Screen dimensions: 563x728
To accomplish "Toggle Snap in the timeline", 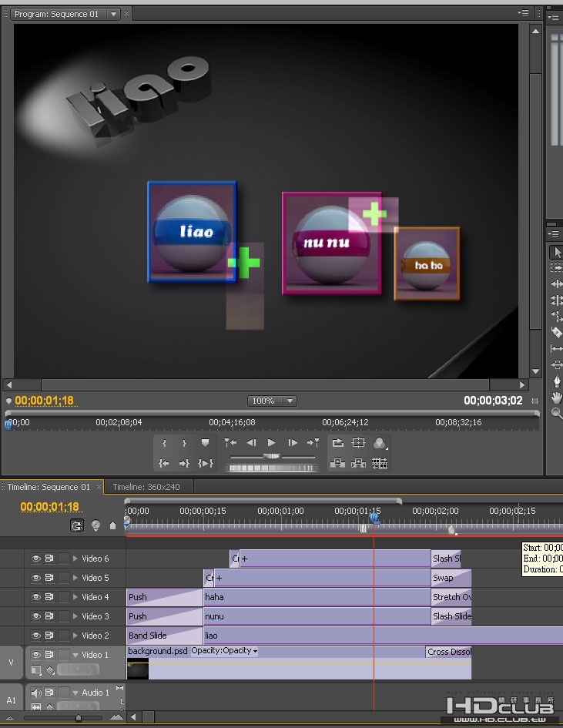I will point(77,525).
